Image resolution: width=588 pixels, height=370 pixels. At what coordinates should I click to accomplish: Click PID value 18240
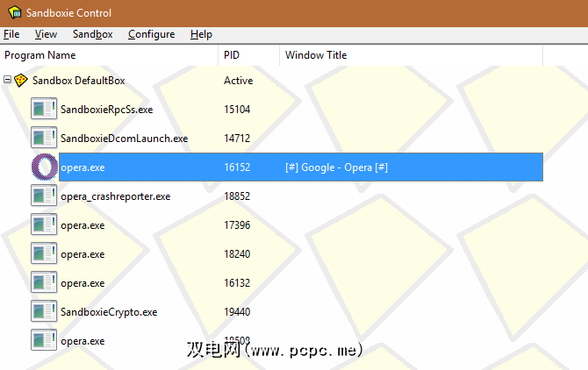[237, 254]
